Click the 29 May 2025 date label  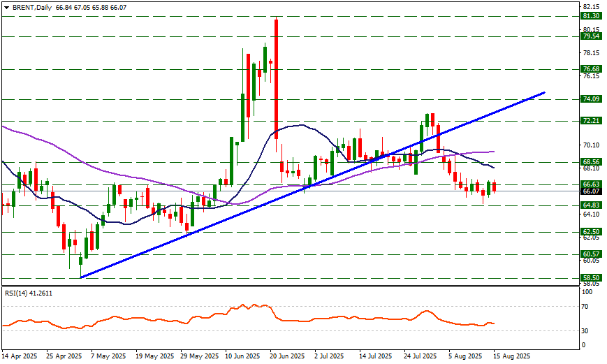pos(199,356)
